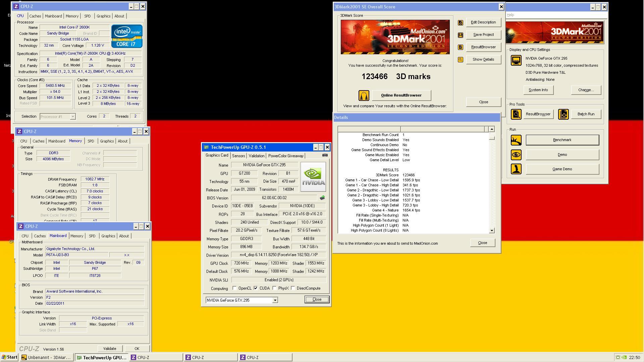Click the Show Details button
This screenshot has width=644, height=362.
[483, 60]
